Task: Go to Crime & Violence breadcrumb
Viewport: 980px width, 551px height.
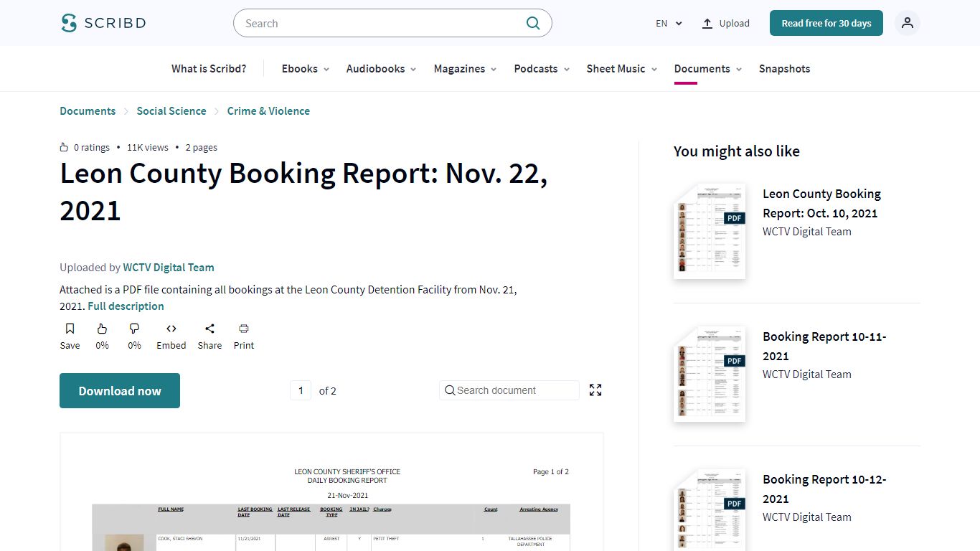Action: [x=268, y=111]
